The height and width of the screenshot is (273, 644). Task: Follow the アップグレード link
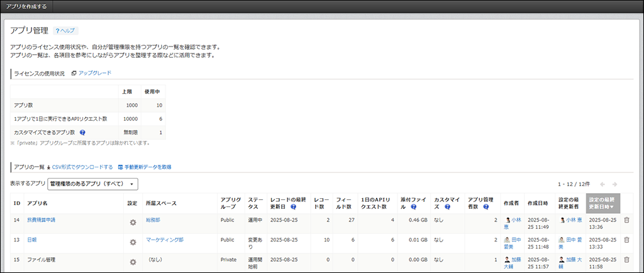click(95, 73)
